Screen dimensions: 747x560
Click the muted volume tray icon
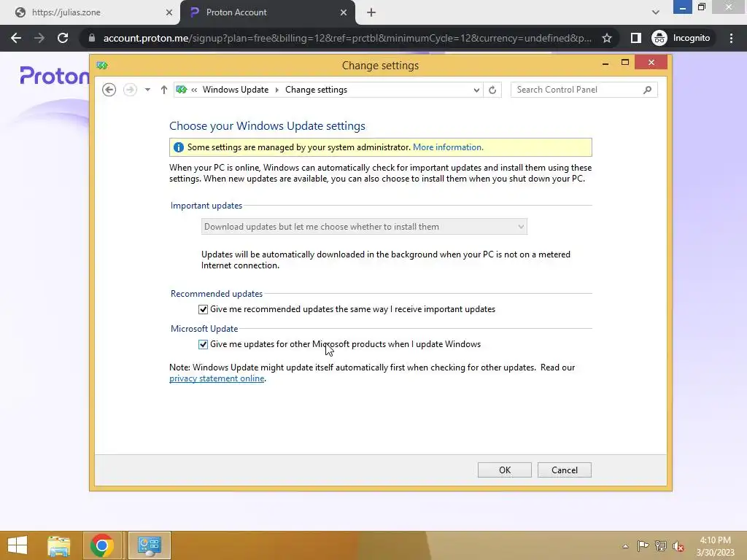point(678,546)
